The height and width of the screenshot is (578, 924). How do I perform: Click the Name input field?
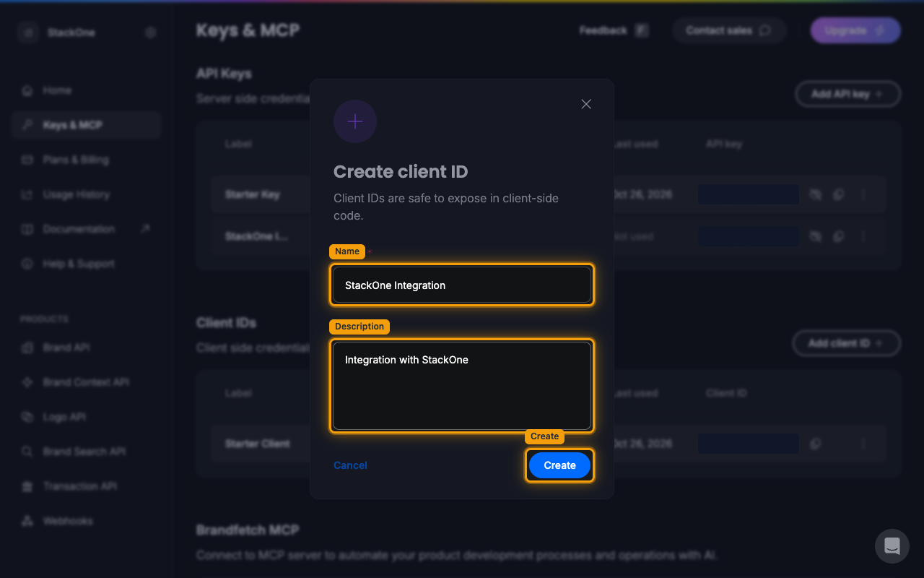click(462, 285)
